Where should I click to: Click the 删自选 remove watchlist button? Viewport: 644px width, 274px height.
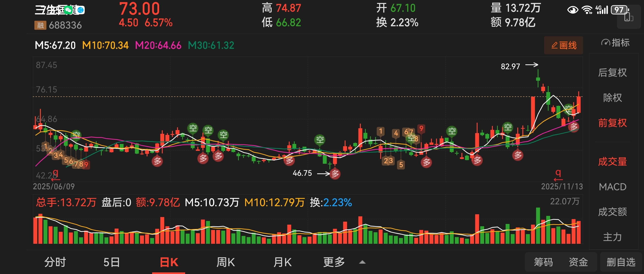coord(621,262)
